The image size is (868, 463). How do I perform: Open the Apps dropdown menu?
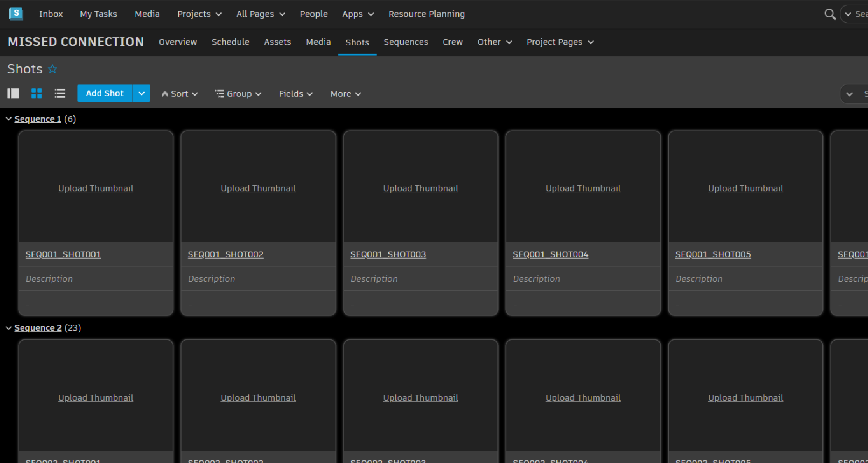(x=358, y=14)
